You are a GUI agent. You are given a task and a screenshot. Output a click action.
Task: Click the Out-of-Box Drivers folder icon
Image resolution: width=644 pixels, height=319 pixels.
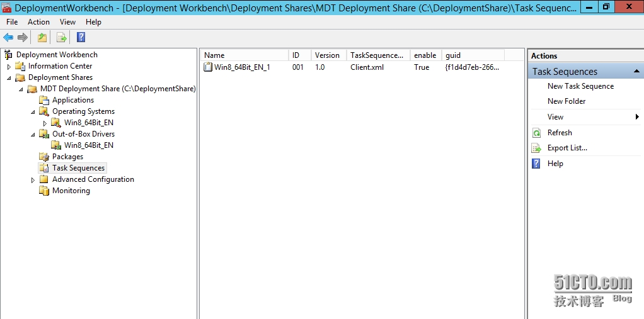(44, 134)
